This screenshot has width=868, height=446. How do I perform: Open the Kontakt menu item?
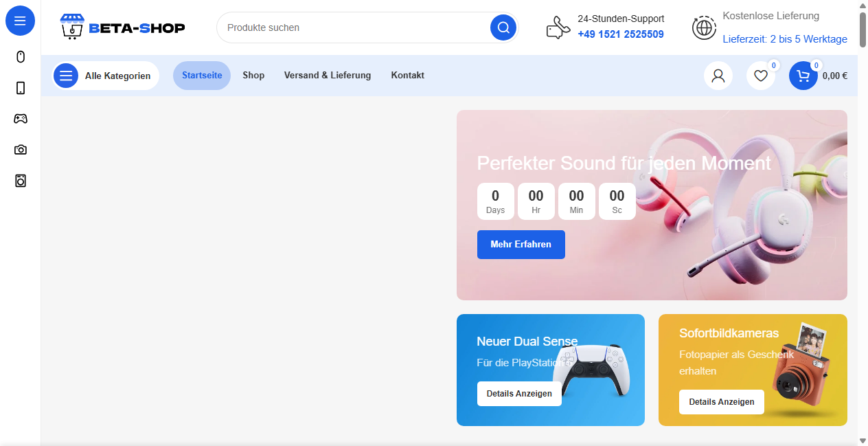pos(408,76)
